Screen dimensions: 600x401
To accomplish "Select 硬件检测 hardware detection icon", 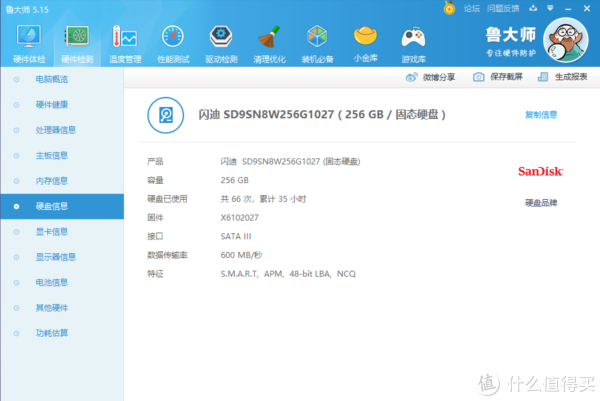I will click(x=77, y=37).
